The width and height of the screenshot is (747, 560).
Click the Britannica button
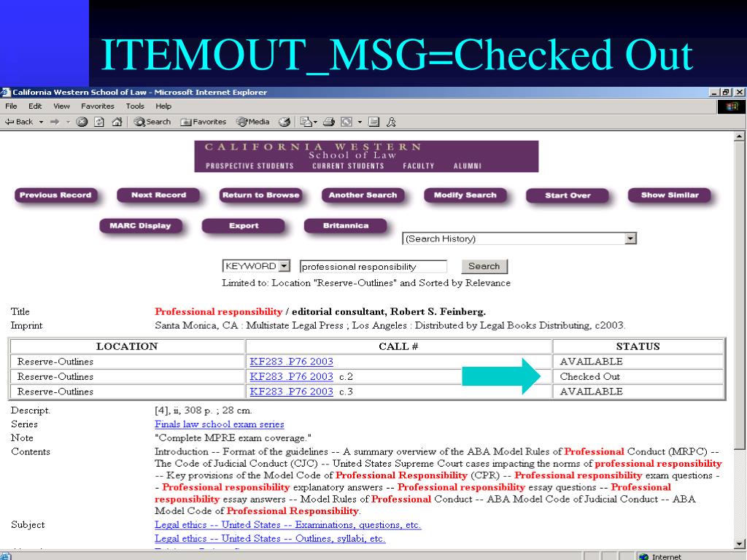coord(346,226)
